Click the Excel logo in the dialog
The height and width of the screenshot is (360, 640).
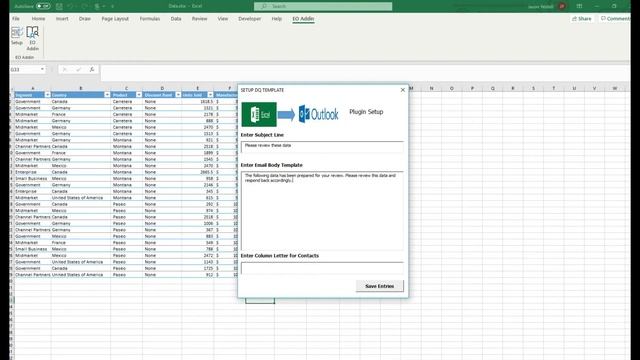click(259, 114)
